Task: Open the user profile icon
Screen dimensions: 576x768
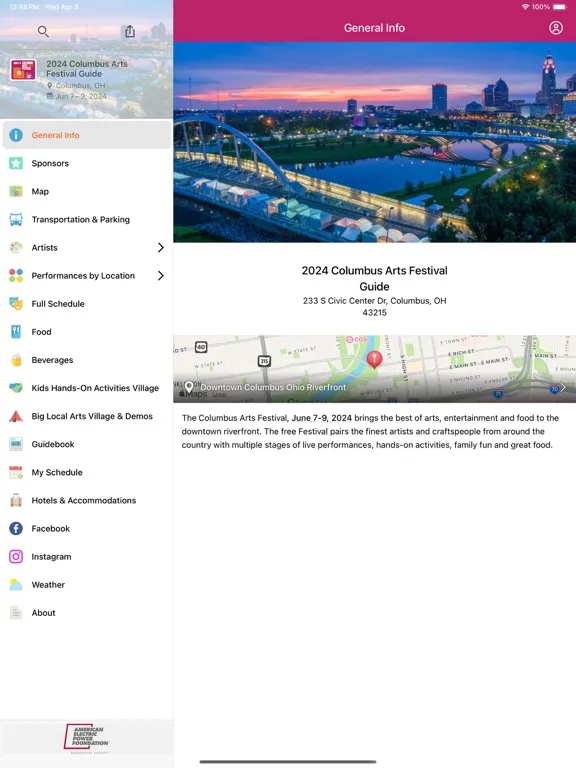Action: pyautogui.click(x=555, y=28)
